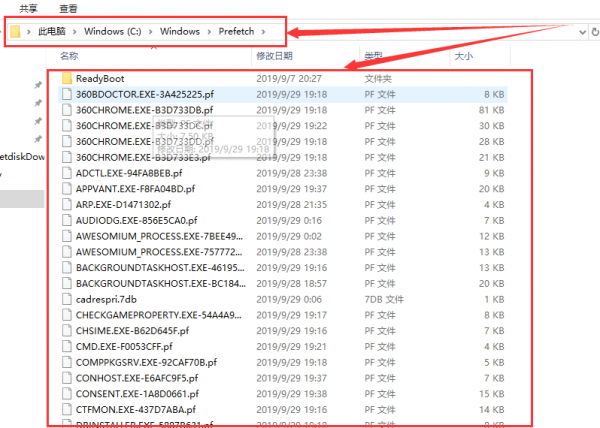
Task: Navigate to 此电脑 in the breadcrumb
Action: [52, 31]
